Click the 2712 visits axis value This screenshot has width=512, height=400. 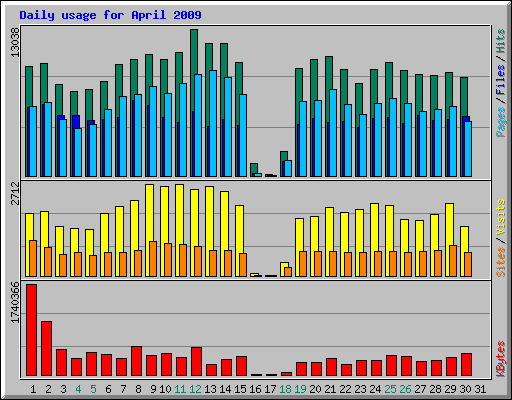15,193
